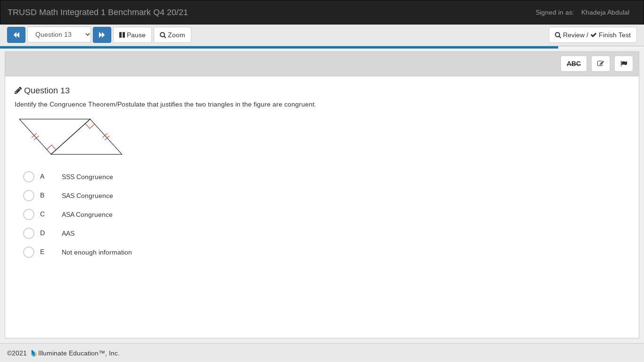Viewport: 644px width, 362px height.
Task: Click Review / Finish Test button
Action: tap(593, 35)
